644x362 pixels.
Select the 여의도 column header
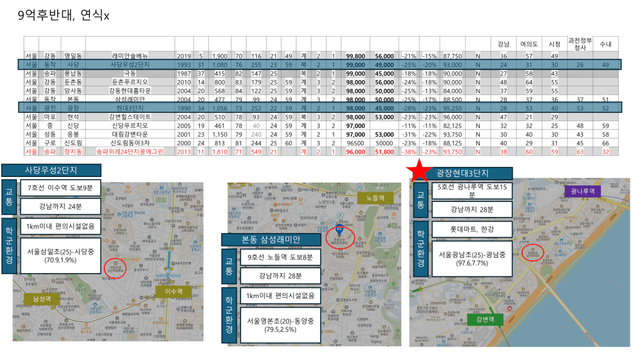coord(529,44)
